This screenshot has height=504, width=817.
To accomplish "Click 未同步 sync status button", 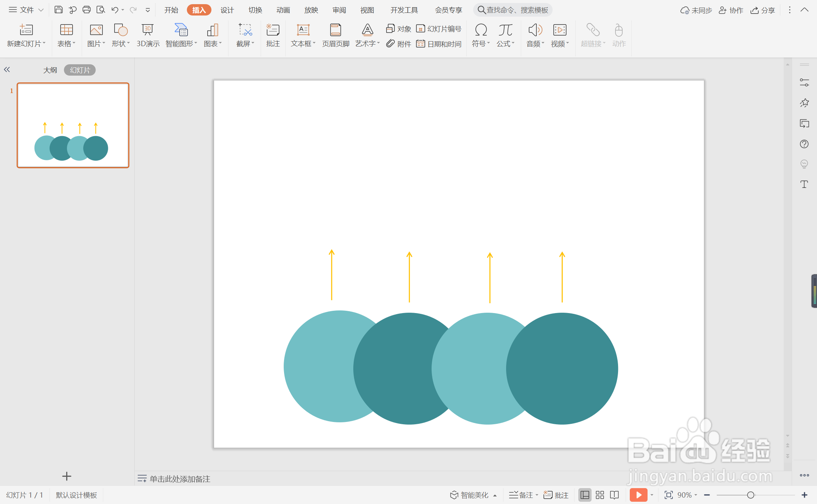I will click(x=696, y=10).
